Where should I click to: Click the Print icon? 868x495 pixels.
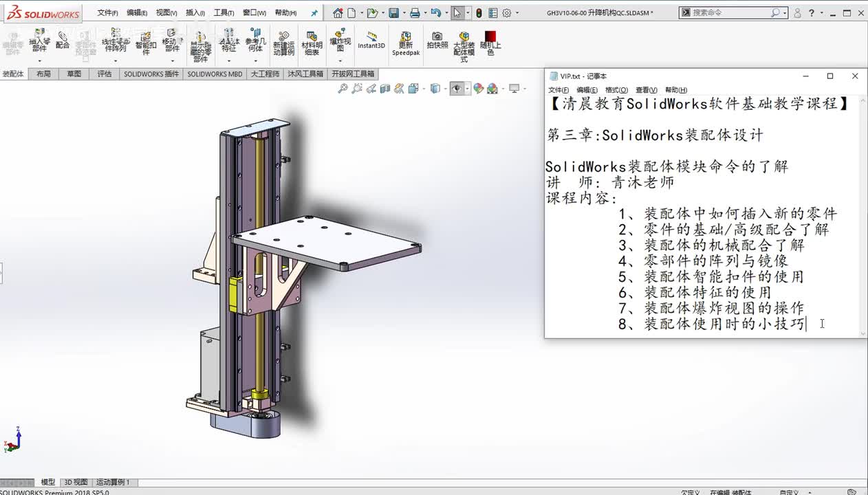tap(414, 12)
